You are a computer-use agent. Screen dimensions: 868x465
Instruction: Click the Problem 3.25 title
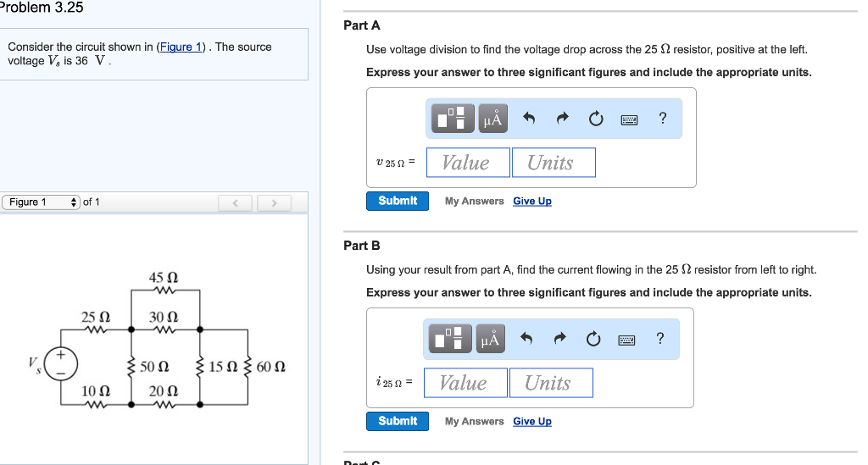pos(42,7)
